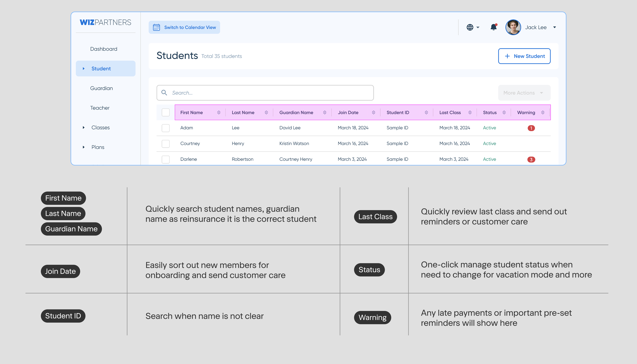637x364 pixels.
Task: Click the Last Class pill label in legend
Action: [375, 217]
